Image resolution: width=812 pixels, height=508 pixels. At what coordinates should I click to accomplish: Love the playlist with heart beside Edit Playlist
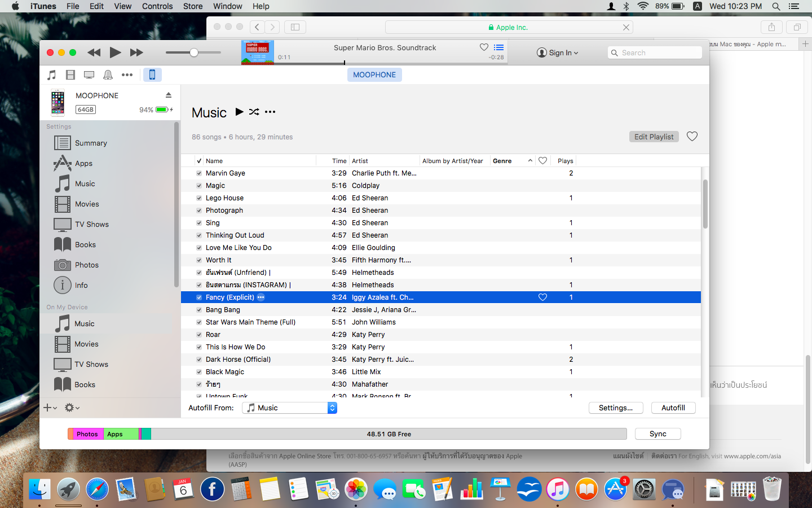(692, 137)
